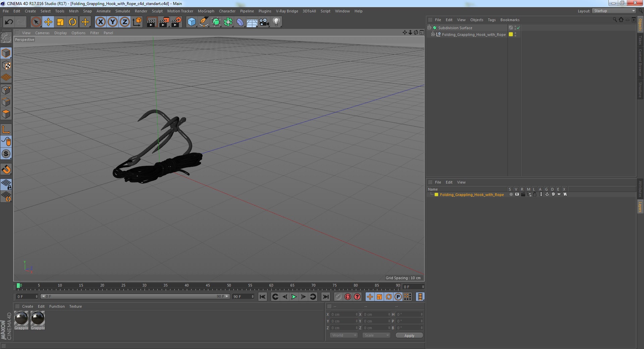644x349 pixels.
Task: Open material manager Texture menu
Action: [75, 306]
